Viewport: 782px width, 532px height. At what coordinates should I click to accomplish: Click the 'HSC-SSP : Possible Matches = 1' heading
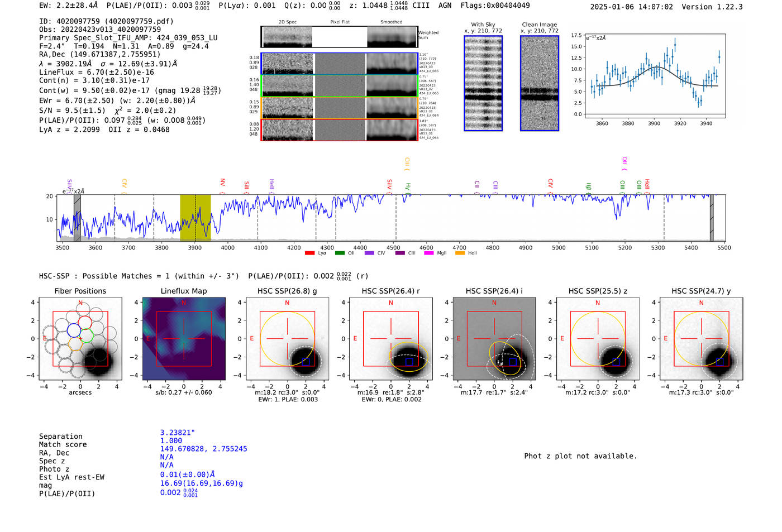coord(104,276)
